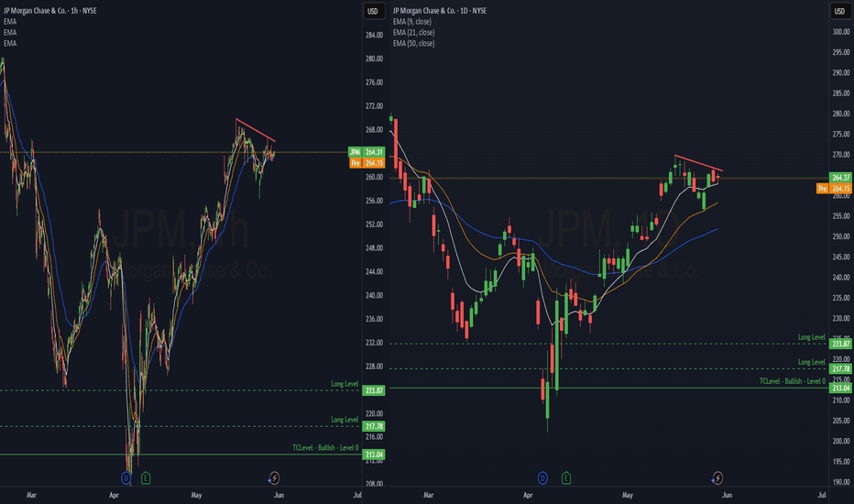
Task: Click the 300.00 tick on 1D price scale
Action: [x=841, y=31]
